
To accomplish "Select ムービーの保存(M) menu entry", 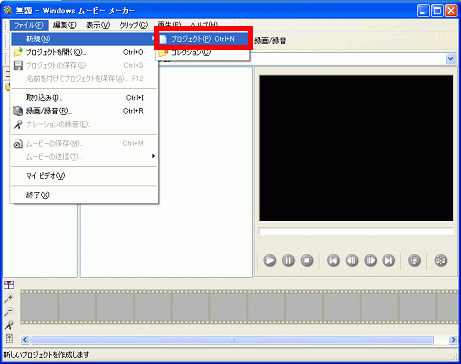I will (84, 144).
